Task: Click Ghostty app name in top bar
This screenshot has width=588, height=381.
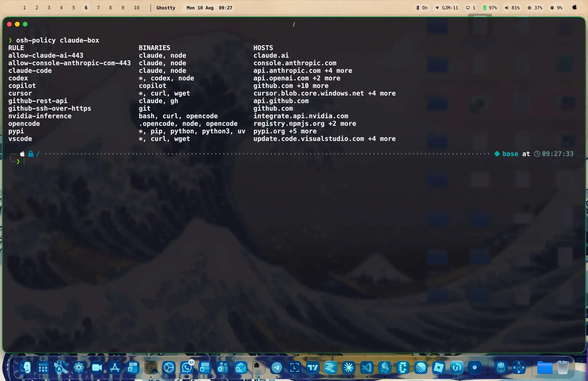Action: coord(166,8)
